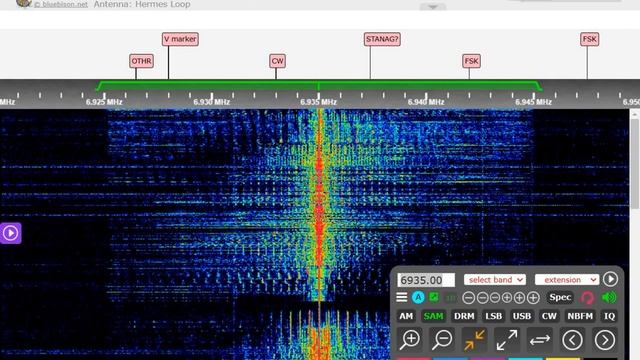Step frequency up with smallest plus button

coord(507,298)
